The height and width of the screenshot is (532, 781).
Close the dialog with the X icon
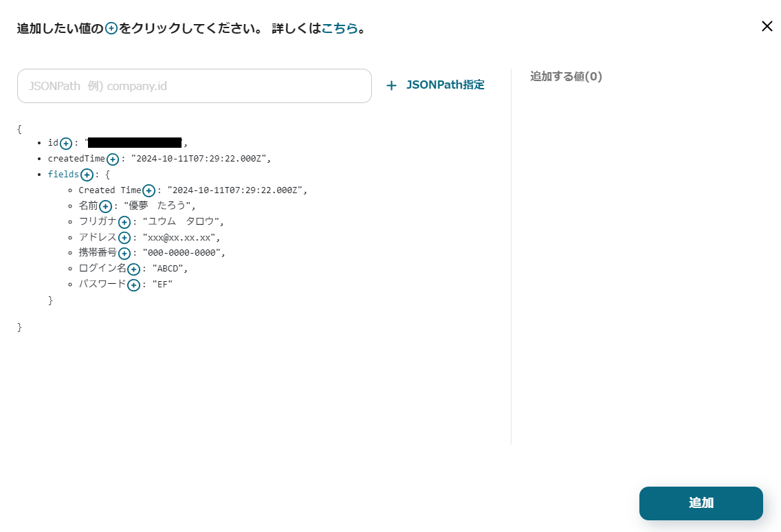(x=767, y=26)
